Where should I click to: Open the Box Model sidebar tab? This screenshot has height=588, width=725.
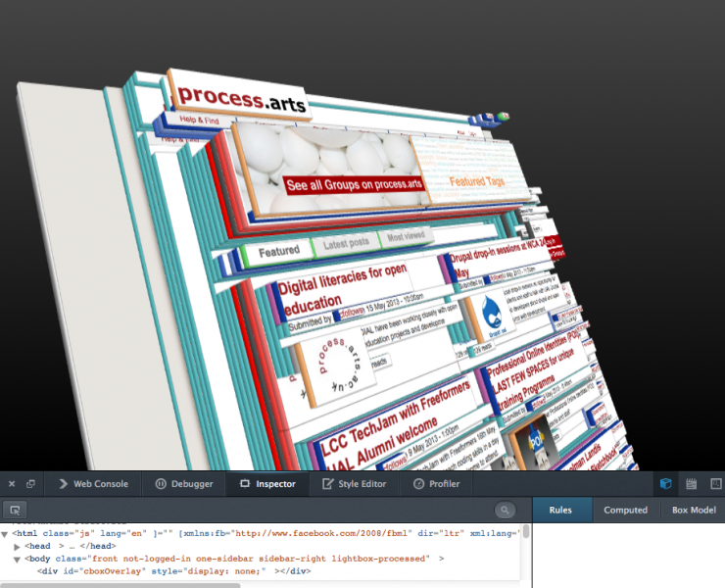[694, 510]
